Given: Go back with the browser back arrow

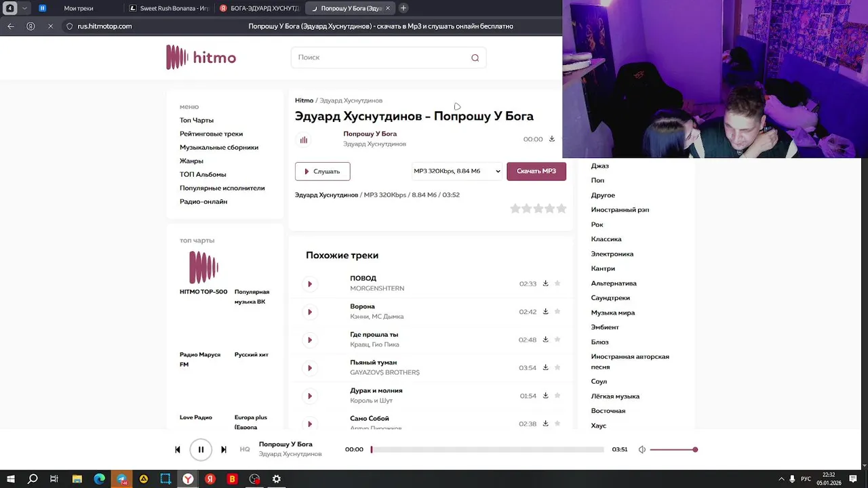Looking at the screenshot, I should pyautogui.click(x=11, y=26).
